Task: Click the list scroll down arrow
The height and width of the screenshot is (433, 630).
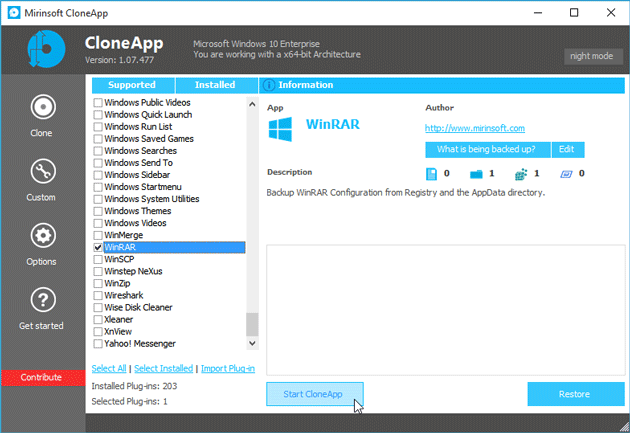Action: [252, 343]
